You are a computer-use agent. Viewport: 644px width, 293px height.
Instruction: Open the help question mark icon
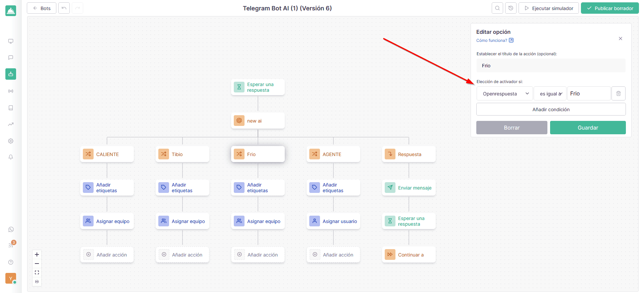[11, 262]
